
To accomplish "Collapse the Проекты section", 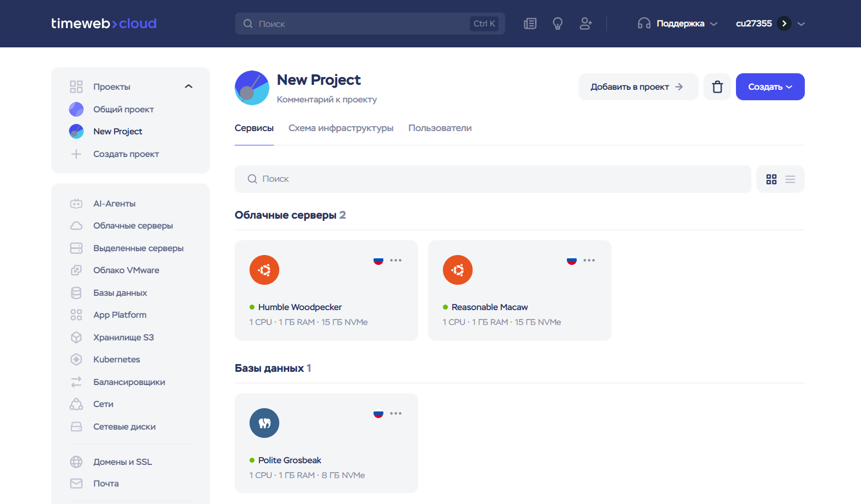I will pos(188,86).
